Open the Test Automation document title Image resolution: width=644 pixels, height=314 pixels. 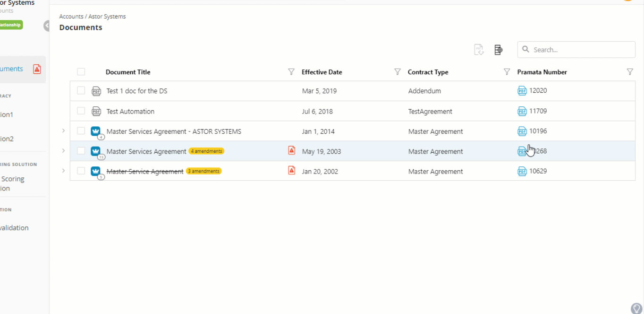(130, 112)
